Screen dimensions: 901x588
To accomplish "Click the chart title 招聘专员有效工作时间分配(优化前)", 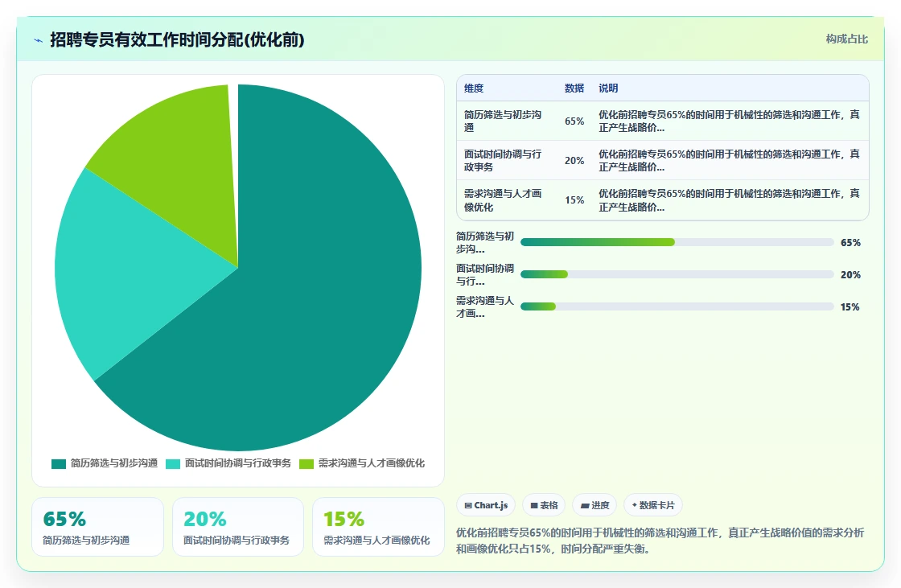I will (177, 39).
